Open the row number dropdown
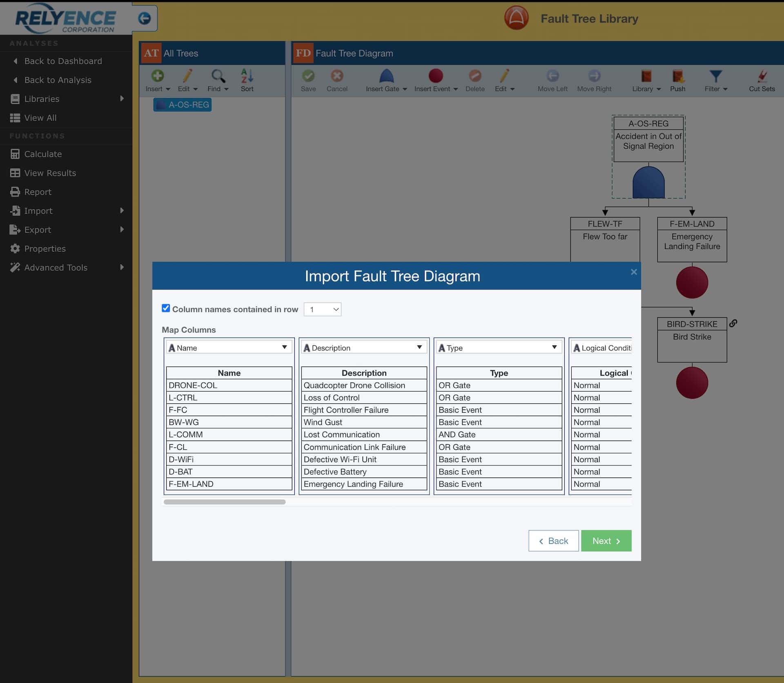This screenshot has width=784, height=683. tap(322, 309)
